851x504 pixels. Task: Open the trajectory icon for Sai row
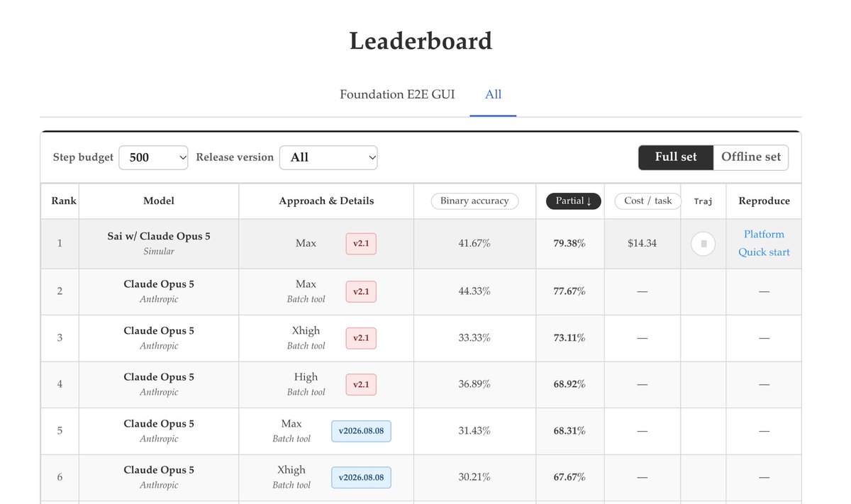pos(703,244)
